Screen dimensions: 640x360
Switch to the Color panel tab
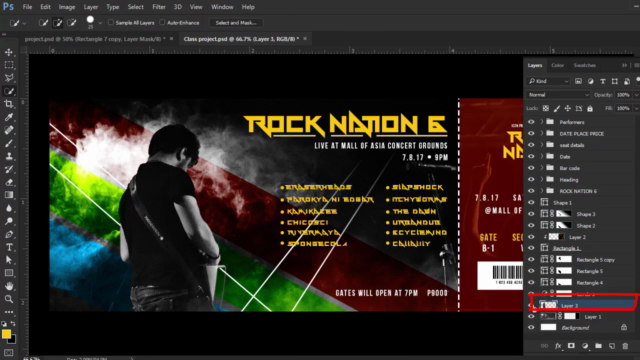pyautogui.click(x=557, y=65)
